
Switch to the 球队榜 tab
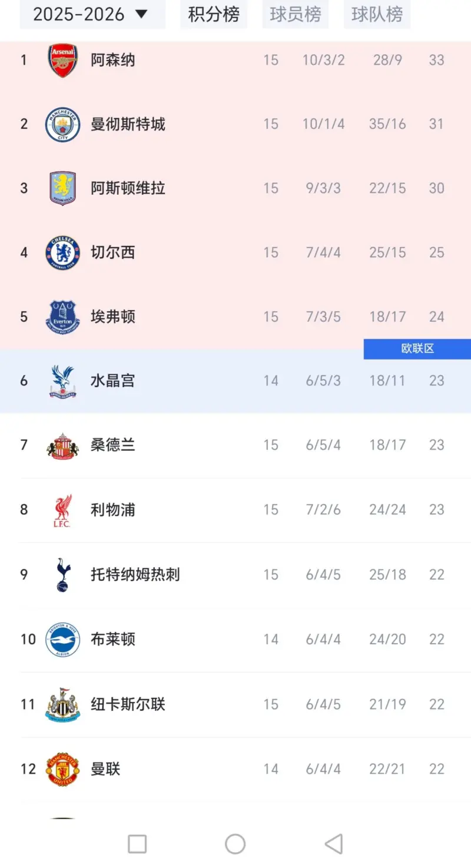pyautogui.click(x=377, y=15)
